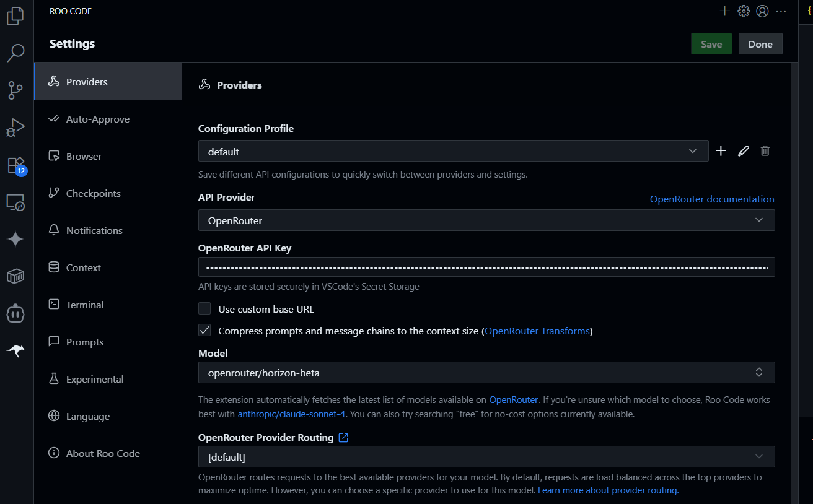Click the OpenRouter API Key field
Screen dimensions: 813x504
(486, 267)
